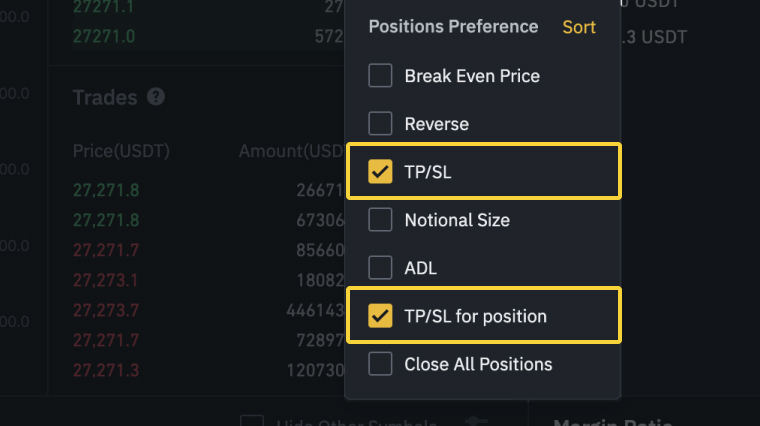Check the Reverse option
This screenshot has height=426, width=760.
point(380,124)
